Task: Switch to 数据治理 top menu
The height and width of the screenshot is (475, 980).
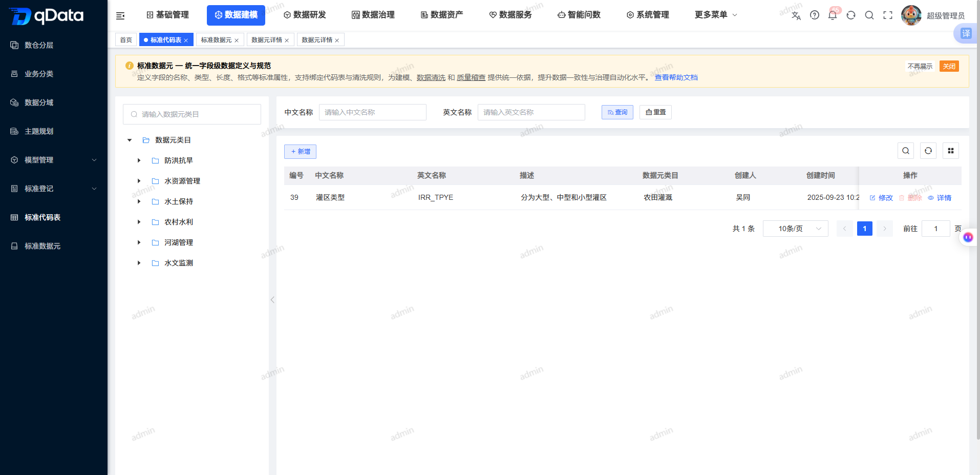Action: (373, 15)
